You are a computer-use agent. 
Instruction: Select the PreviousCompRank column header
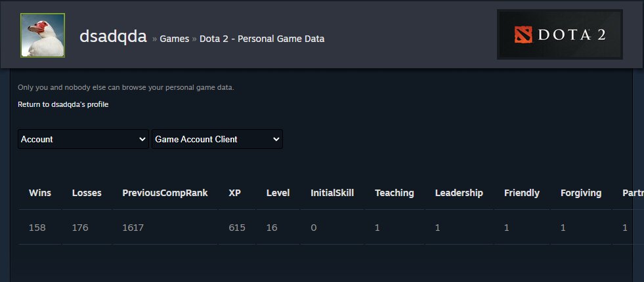tap(165, 193)
